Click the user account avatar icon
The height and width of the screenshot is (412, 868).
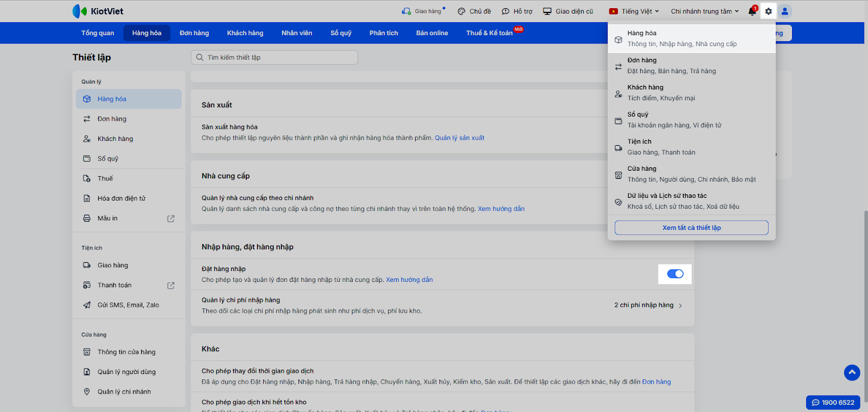[x=784, y=11]
